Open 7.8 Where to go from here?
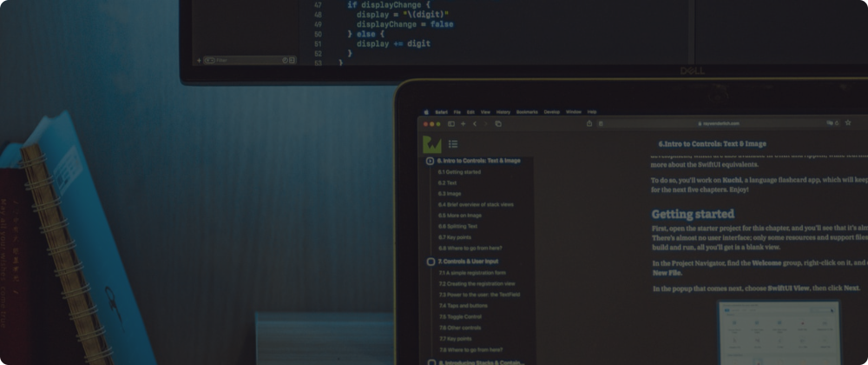Screen dimensions: 868x365 coord(471,350)
